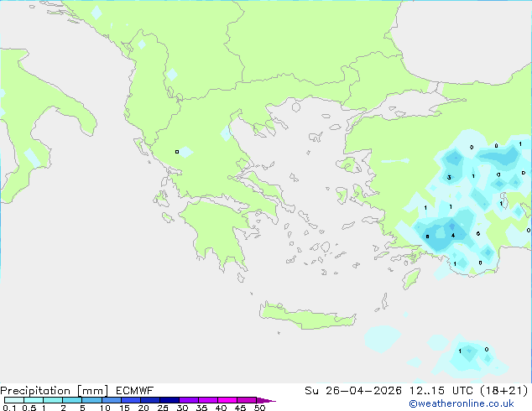Click the forecast date 'Su 26-04-2026'

point(353,391)
